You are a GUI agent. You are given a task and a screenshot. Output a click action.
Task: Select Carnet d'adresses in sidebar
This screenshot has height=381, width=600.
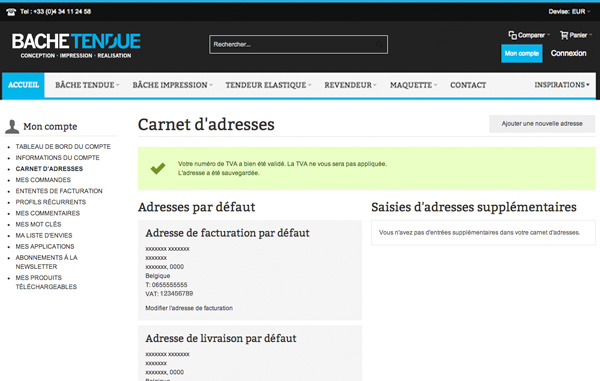tap(49, 169)
